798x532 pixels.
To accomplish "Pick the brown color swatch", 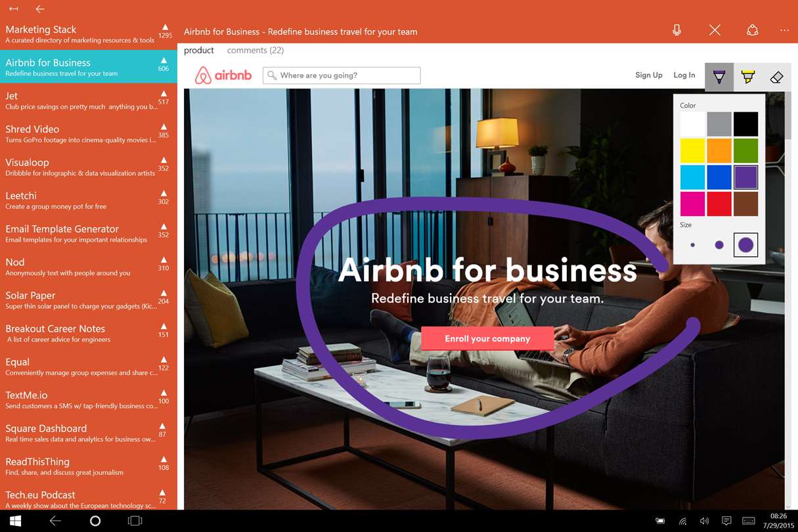I will (746, 204).
